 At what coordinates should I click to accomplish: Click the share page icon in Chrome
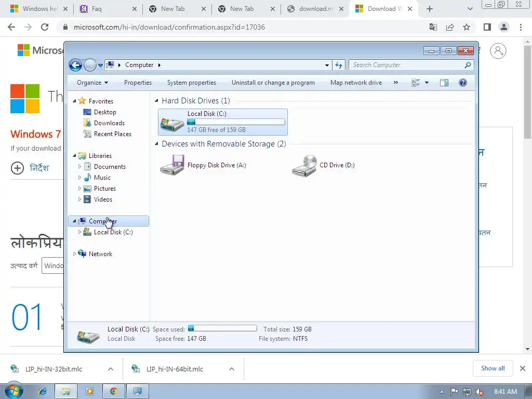coord(450,27)
